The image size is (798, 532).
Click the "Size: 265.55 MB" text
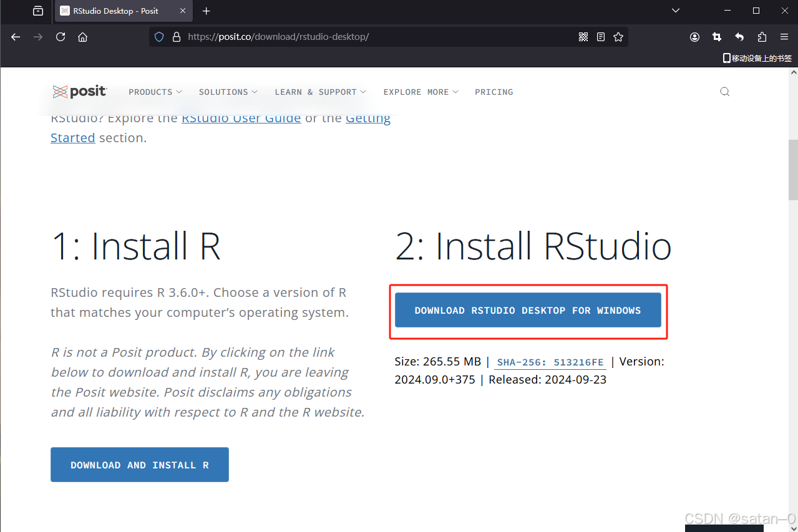pyautogui.click(x=438, y=362)
